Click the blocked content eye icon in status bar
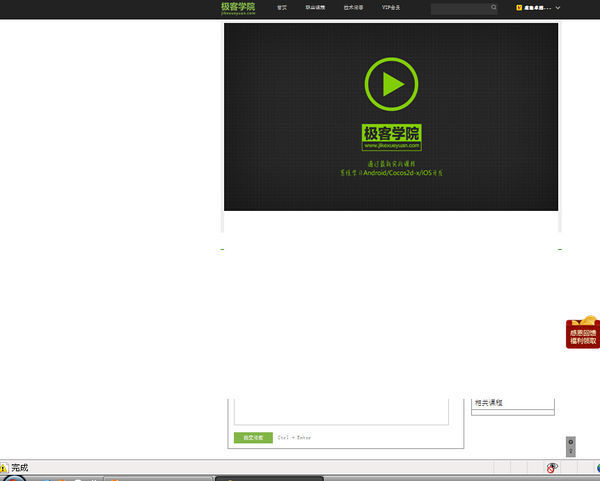This screenshot has width=600, height=481. point(552,468)
